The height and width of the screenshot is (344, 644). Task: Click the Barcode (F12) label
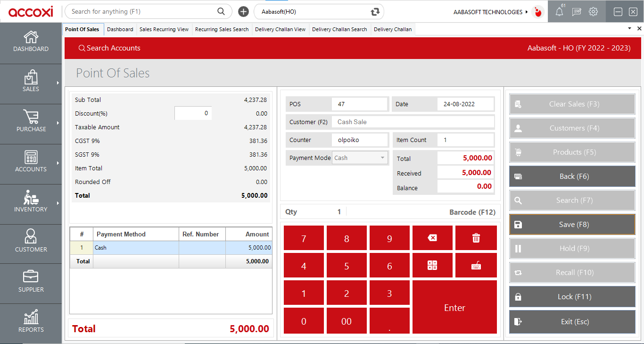coord(472,212)
